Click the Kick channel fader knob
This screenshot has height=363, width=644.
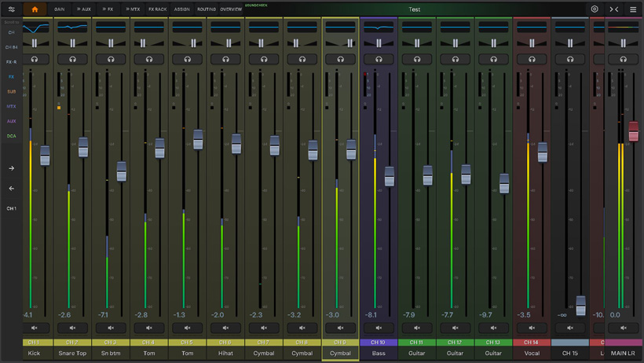click(x=45, y=156)
